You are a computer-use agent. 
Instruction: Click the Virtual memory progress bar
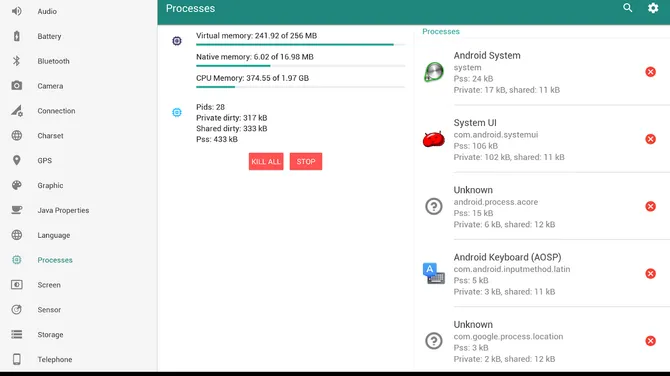pos(300,44)
